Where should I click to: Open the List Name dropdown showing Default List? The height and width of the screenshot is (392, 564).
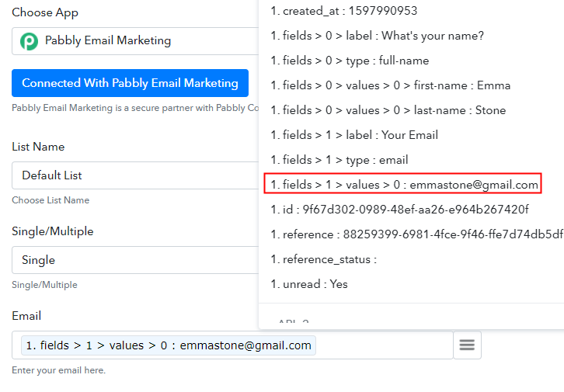pyautogui.click(x=135, y=175)
